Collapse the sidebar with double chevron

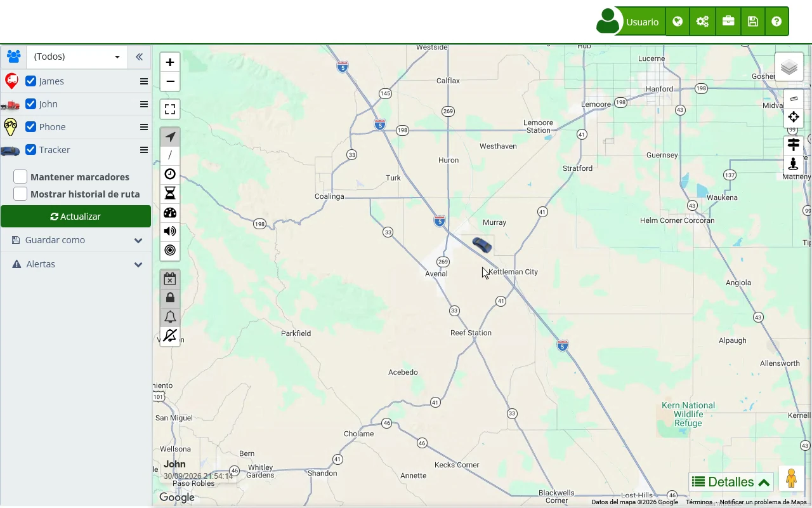pyautogui.click(x=139, y=57)
